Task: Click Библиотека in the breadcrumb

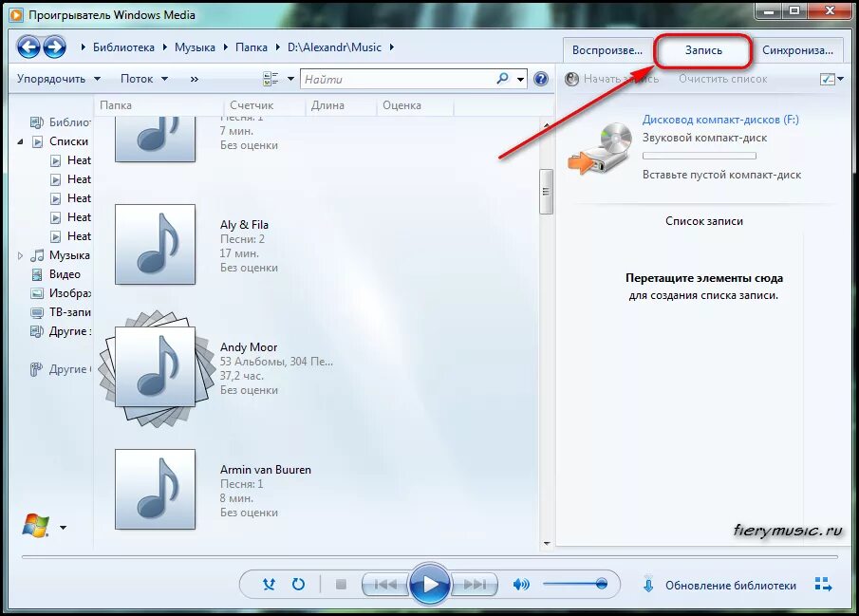Action: 123,47
